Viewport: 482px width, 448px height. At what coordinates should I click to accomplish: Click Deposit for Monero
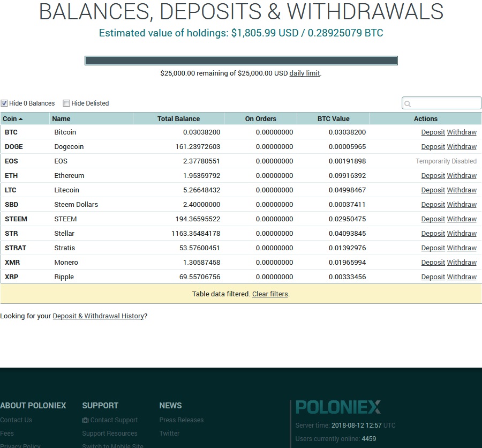click(x=433, y=263)
